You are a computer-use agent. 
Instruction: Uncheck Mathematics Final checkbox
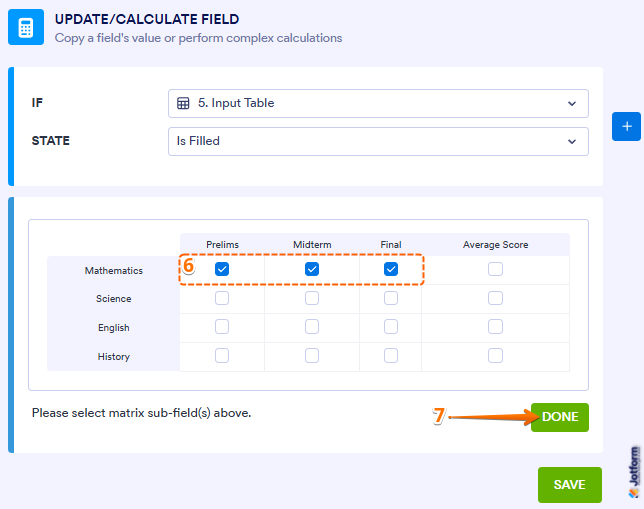click(x=391, y=269)
